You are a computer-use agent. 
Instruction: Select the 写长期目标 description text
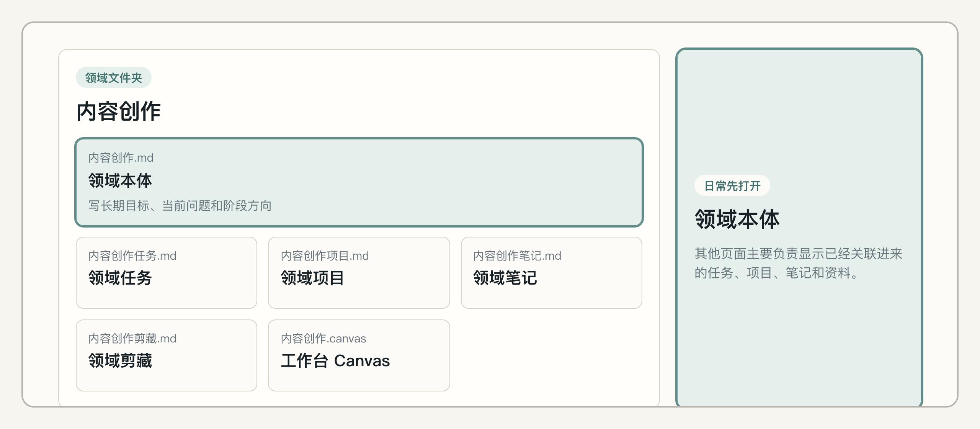pos(180,206)
